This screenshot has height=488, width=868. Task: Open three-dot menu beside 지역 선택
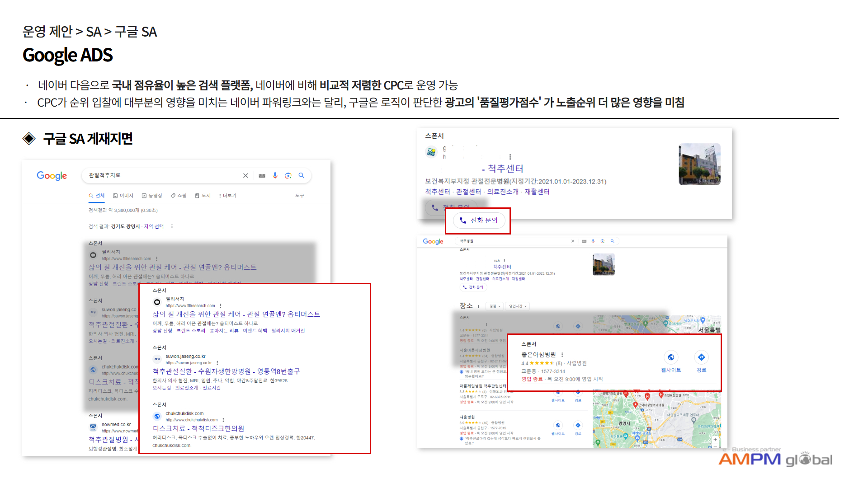tap(172, 226)
